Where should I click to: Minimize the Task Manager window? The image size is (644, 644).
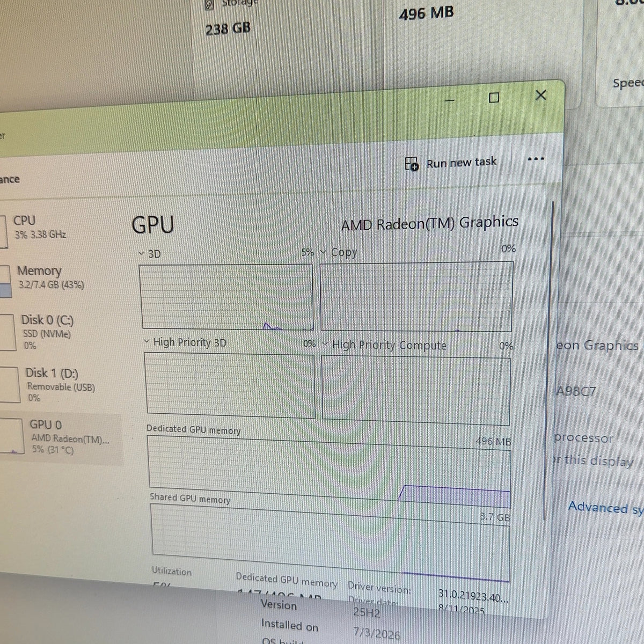[x=450, y=100]
